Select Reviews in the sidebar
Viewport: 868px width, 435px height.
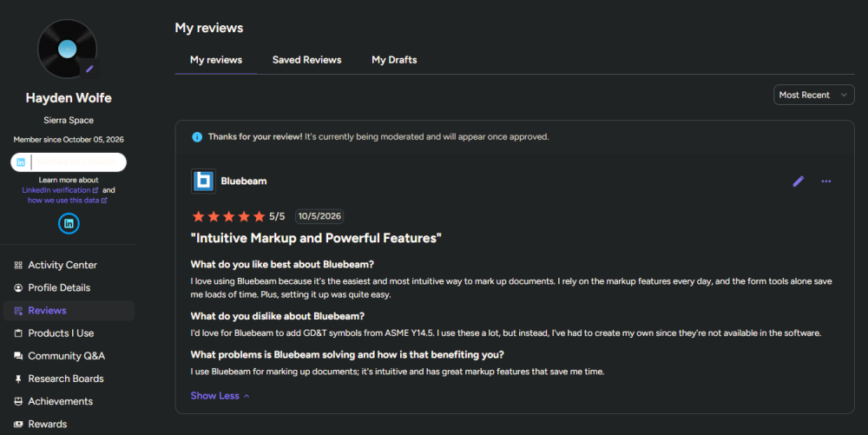coord(69,311)
